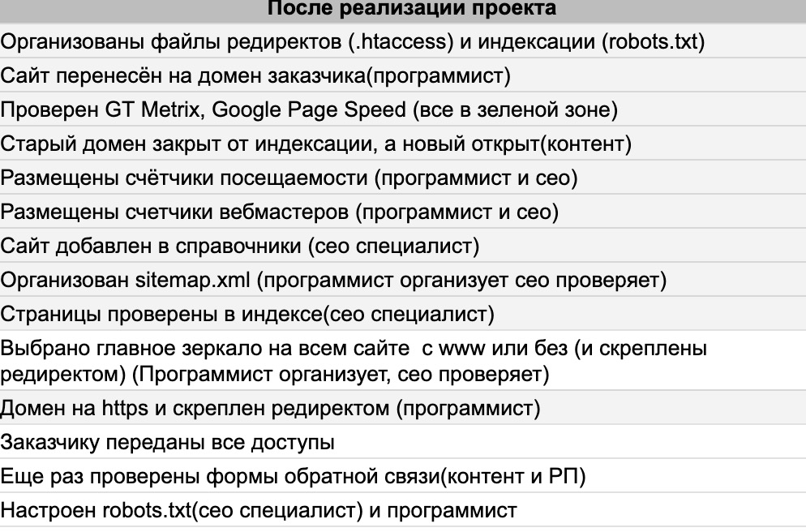The image size is (806, 532).
Task: Click the GT Metrix check row
Action: (308, 110)
